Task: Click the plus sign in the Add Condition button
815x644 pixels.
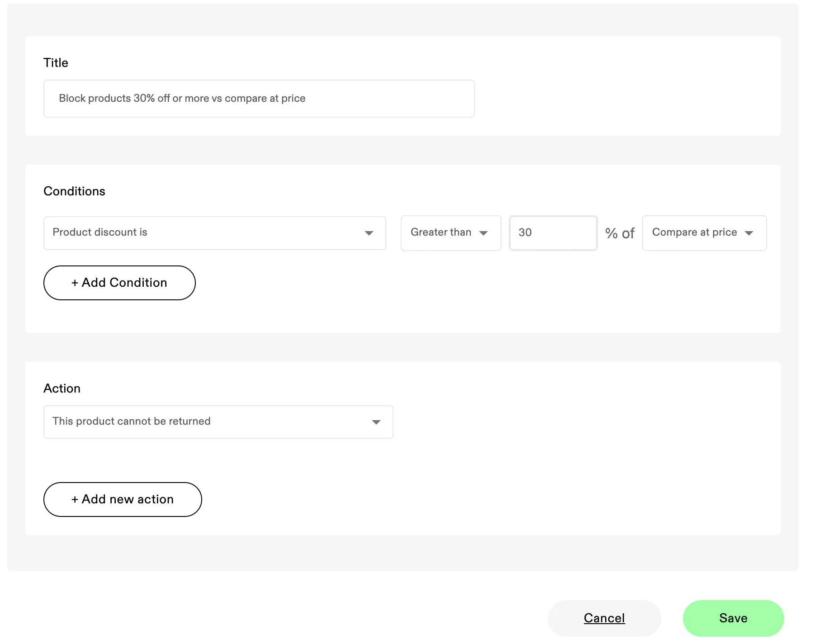Action: click(x=75, y=283)
